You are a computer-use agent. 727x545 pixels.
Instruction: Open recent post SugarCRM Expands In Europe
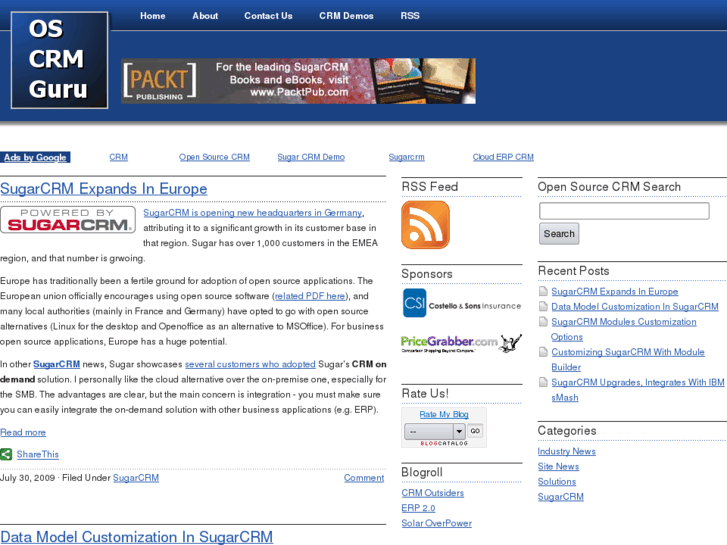coord(614,291)
